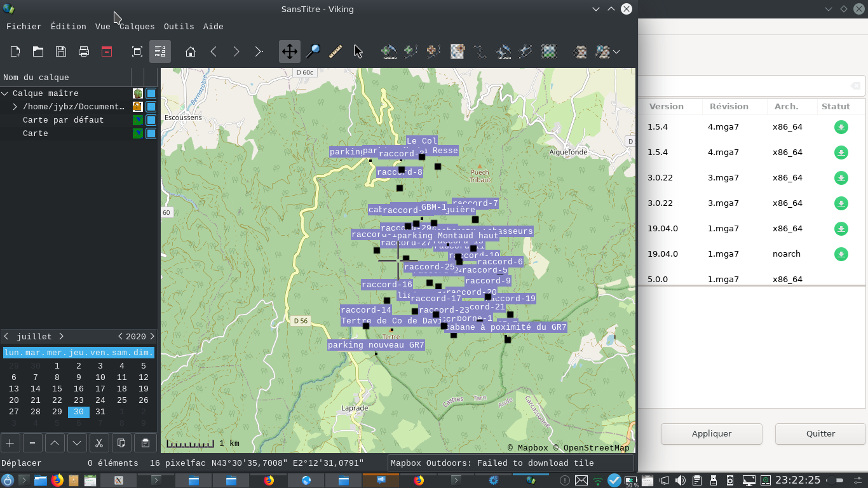Go to previous month before juillet
The width and height of the screenshot is (868, 488).
6,336
